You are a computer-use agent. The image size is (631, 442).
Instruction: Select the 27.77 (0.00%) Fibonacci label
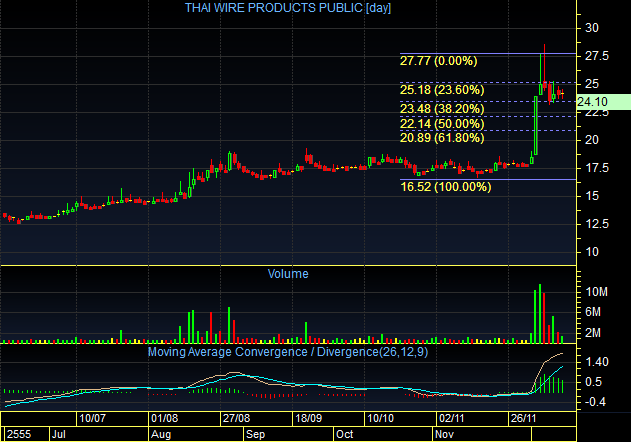[438, 61]
